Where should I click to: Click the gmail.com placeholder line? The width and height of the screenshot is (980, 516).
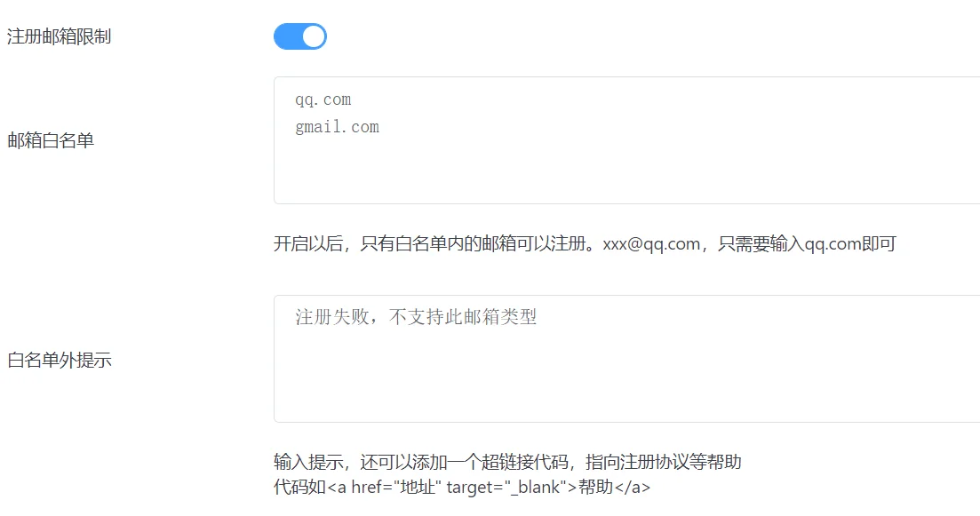pyautogui.click(x=337, y=127)
